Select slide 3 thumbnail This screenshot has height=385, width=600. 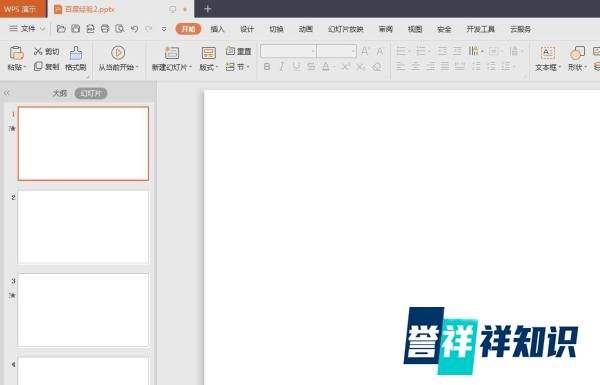[x=83, y=310]
